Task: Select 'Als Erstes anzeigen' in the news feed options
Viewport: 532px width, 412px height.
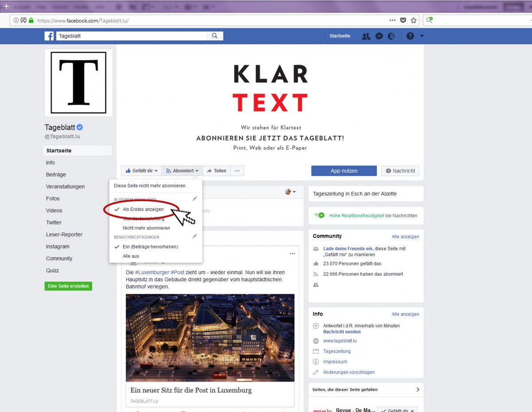Action: (143, 209)
